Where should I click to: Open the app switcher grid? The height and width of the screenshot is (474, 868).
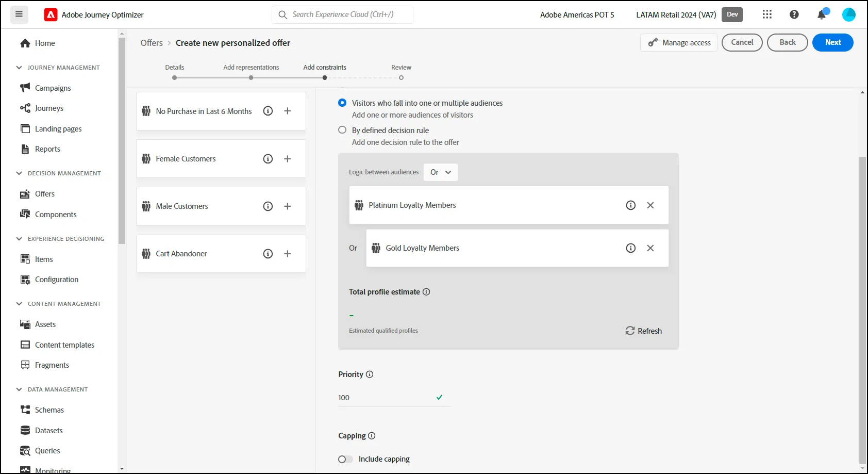pos(767,14)
